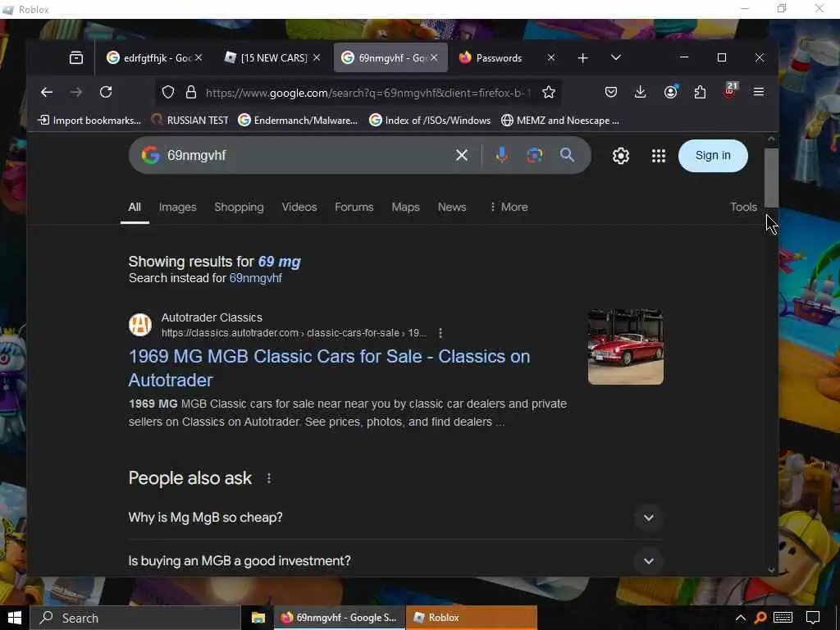Close the [15 NEW CARS] tab
Screen dimensions: 840x630
click(x=317, y=57)
